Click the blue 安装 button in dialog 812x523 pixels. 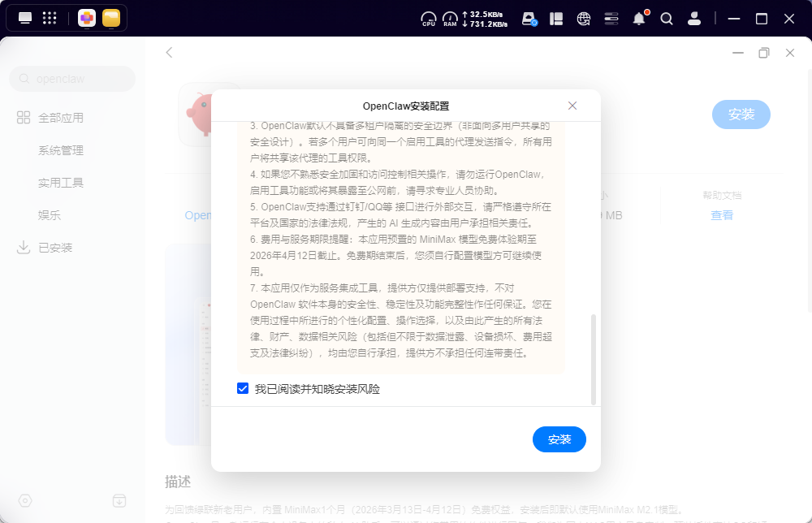(559, 439)
